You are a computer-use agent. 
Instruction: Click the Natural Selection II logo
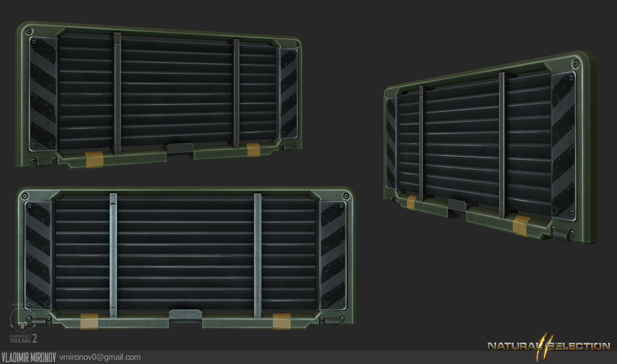click(x=549, y=346)
